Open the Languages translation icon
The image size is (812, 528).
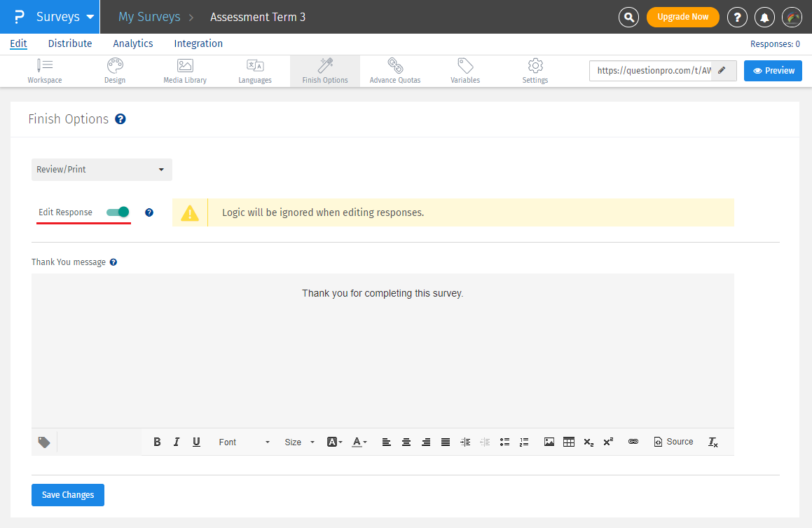255,66
